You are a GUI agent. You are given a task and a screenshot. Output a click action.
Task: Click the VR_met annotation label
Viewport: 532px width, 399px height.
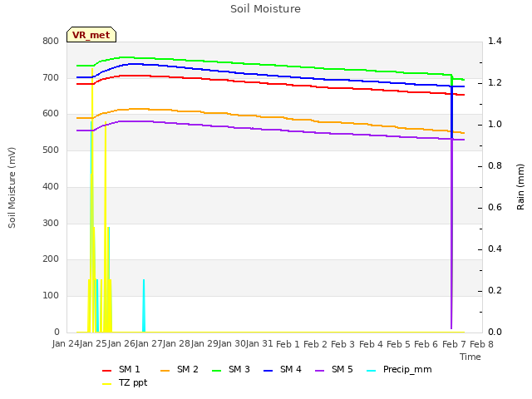[91, 35]
